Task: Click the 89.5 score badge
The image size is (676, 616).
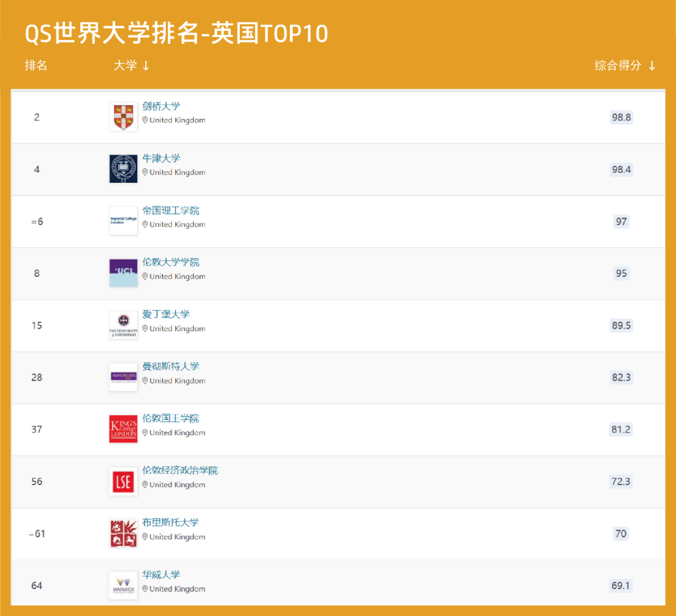Action: click(x=622, y=326)
